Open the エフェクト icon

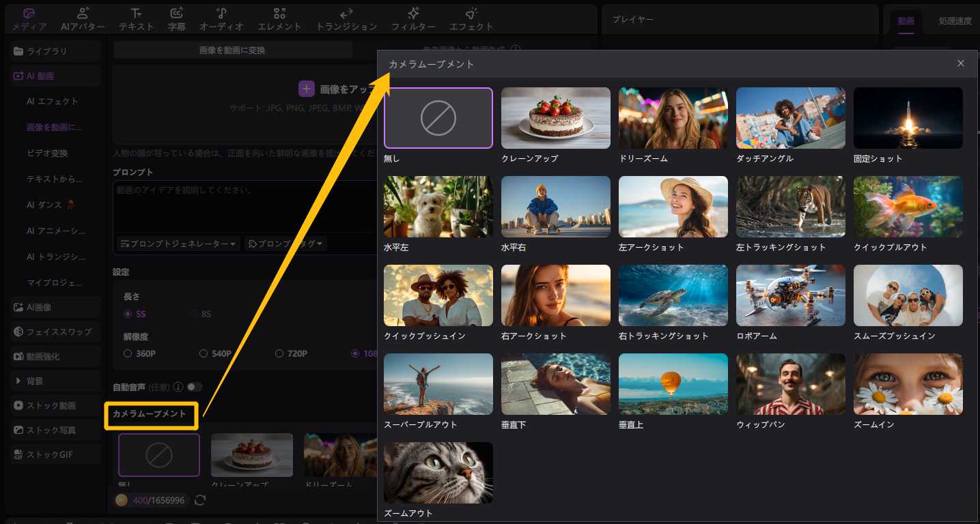click(471, 13)
